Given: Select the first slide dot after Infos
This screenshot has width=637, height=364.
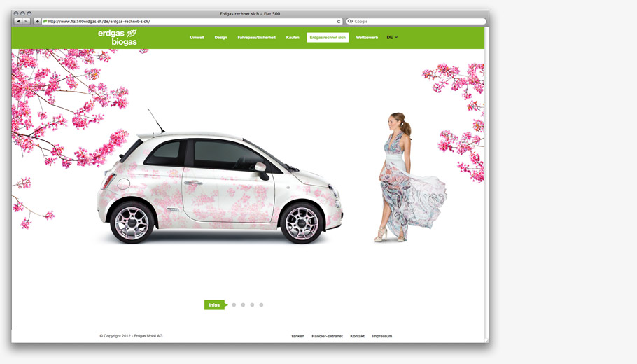Looking at the screenshot, I should click(234, 304).
